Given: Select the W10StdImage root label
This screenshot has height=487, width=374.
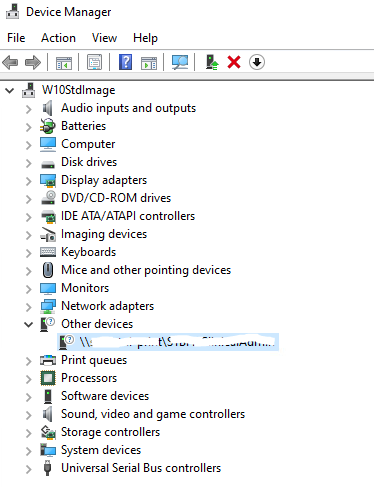Looking at the screenshot, I should [79, 90].
